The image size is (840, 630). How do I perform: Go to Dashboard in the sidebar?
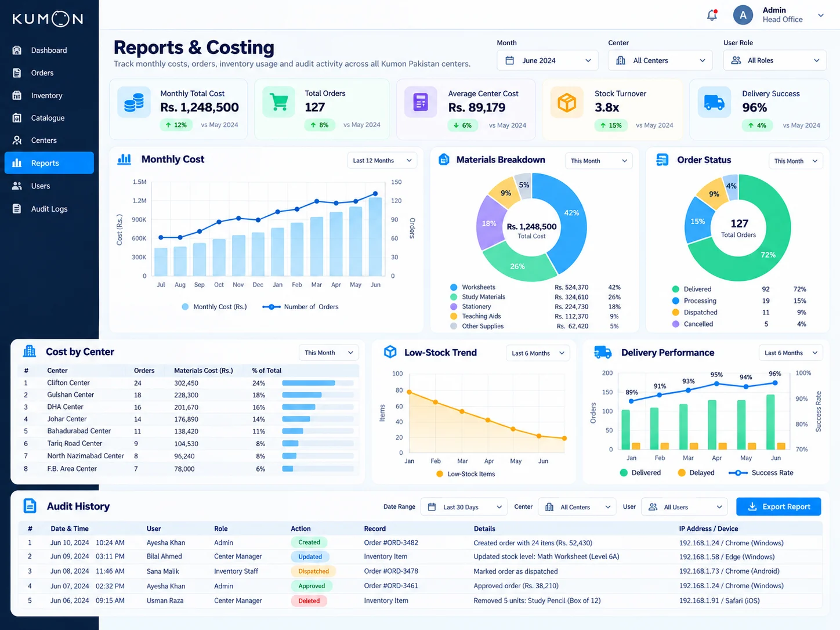coord(49,50)
